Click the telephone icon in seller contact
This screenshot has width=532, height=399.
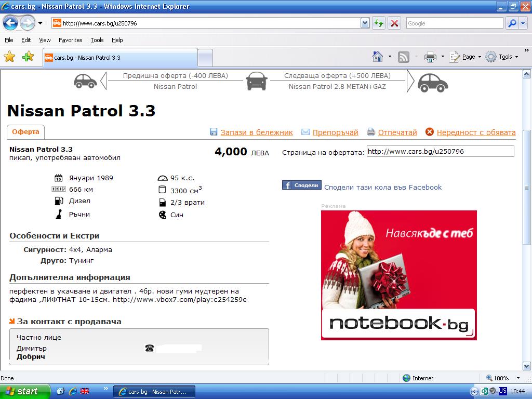(150, 348)
